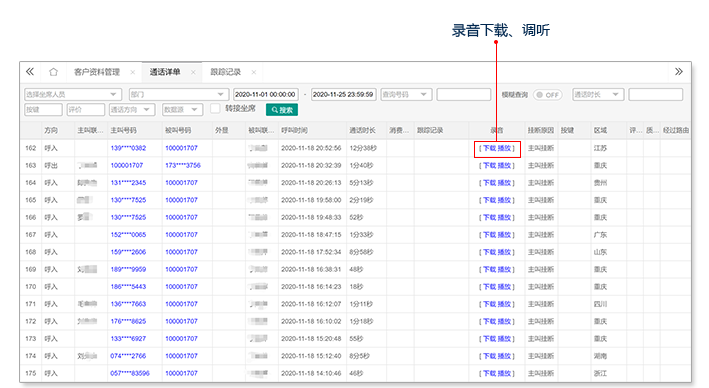Click the right double-chevron icon
This screenshot has height=388, width=709.
679,71
